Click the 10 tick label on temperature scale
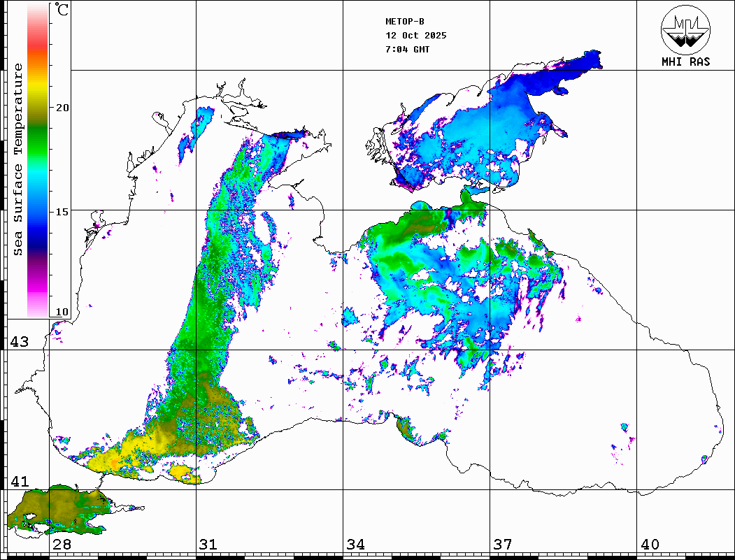 click(x=62, y=312)
